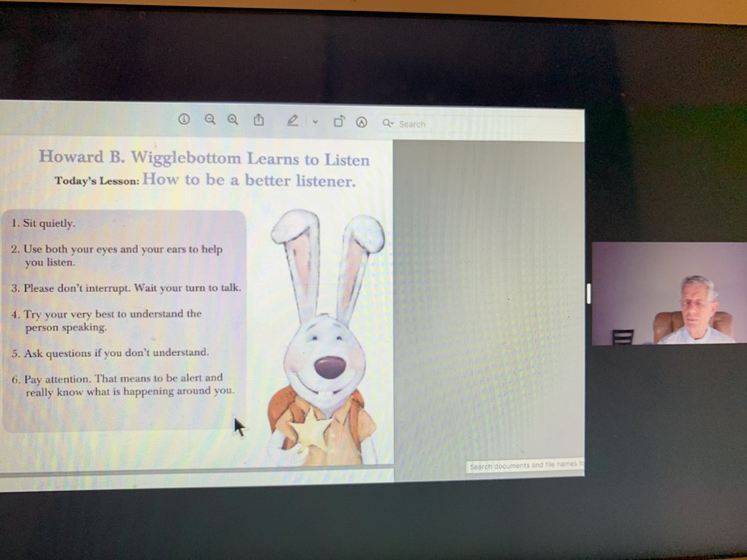
Task: Select the participant video thumbnail
Action: [x=669, y=293]
